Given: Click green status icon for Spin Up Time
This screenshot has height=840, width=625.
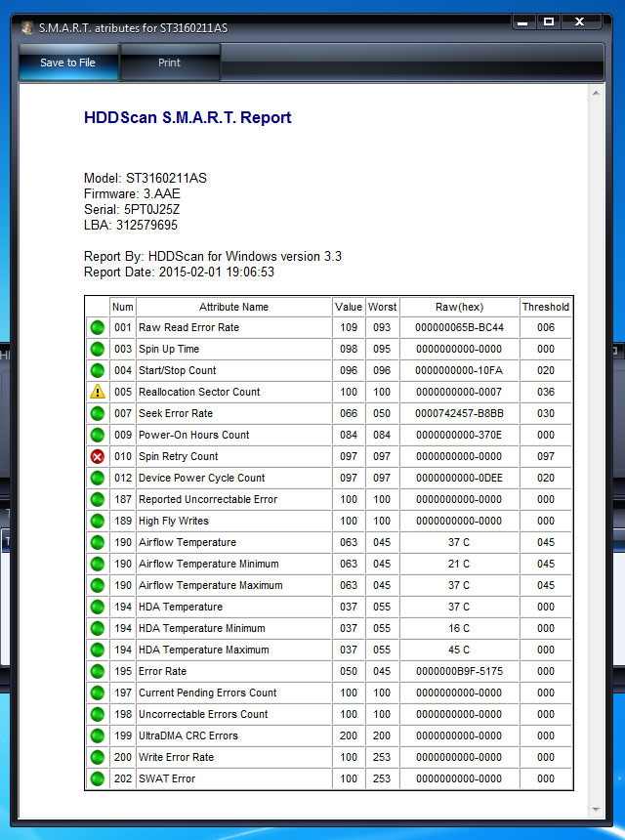Looking at the screenshot, I should click(98, 349).
